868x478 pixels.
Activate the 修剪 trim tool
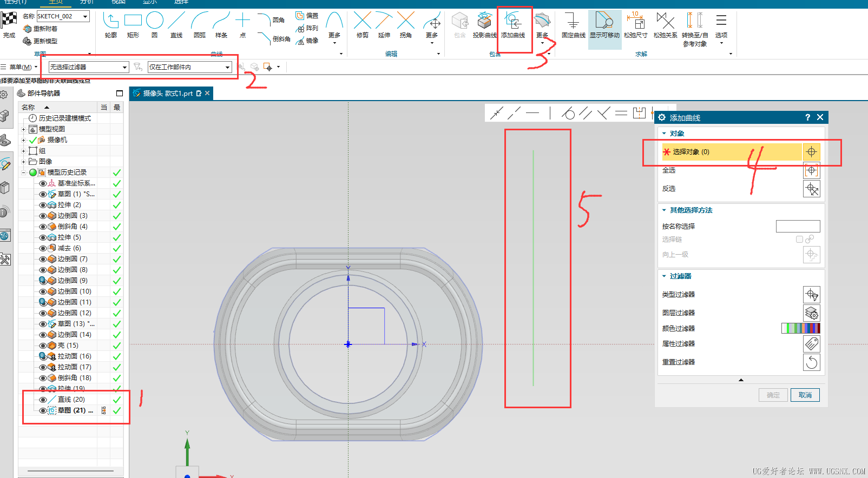(x=363, y=21)
